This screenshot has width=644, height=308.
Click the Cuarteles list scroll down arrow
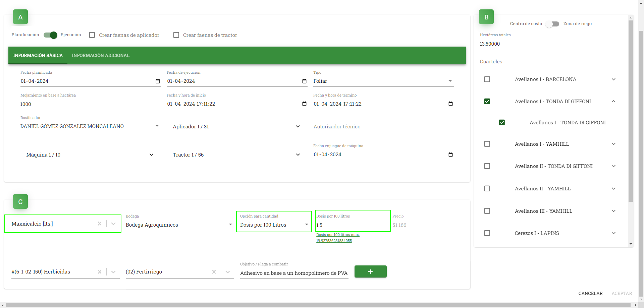[631, 244]
